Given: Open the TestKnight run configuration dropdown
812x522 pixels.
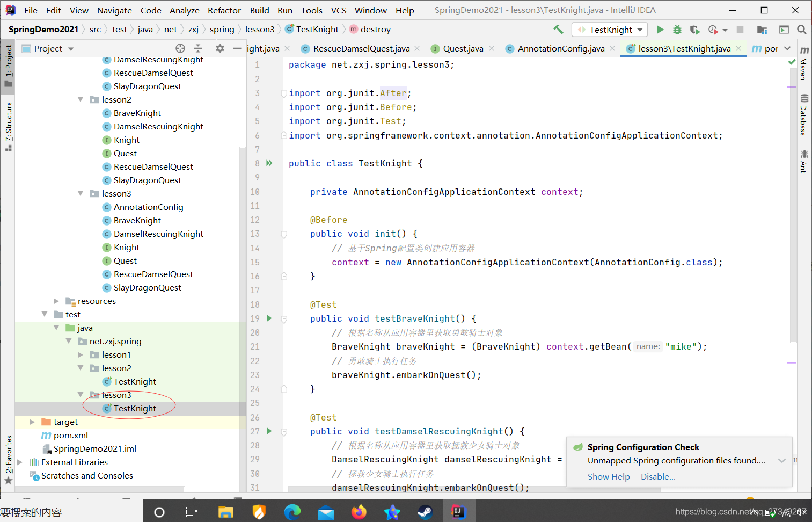Looking at the screenshot, I should point(610,30).
